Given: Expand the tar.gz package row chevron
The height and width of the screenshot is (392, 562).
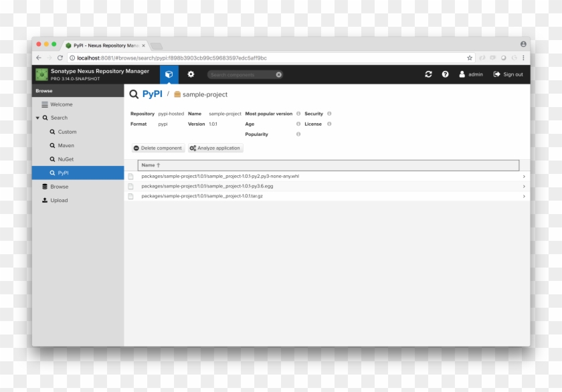Looking at the screenshot, I should 524,196.
